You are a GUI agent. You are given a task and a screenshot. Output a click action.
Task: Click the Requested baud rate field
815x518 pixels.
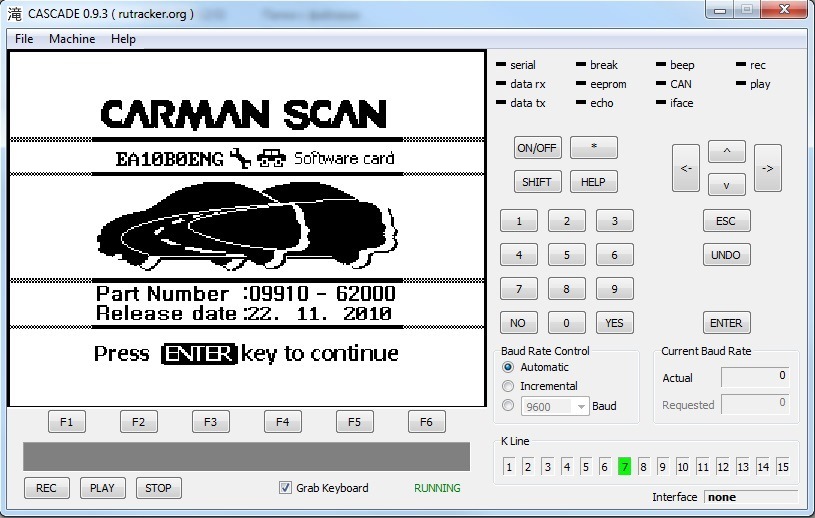(x=755, y=404)
